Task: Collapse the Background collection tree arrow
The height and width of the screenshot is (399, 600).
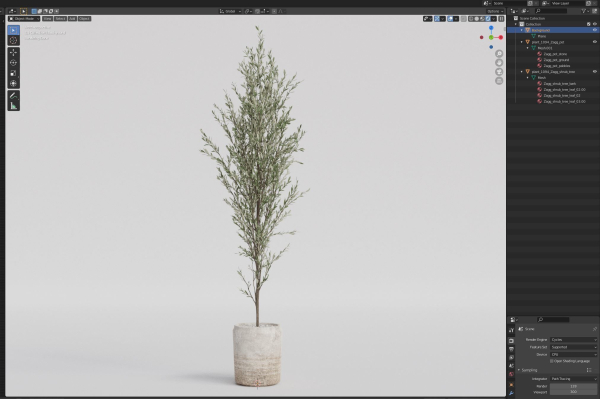Action: tap(522, 30)
